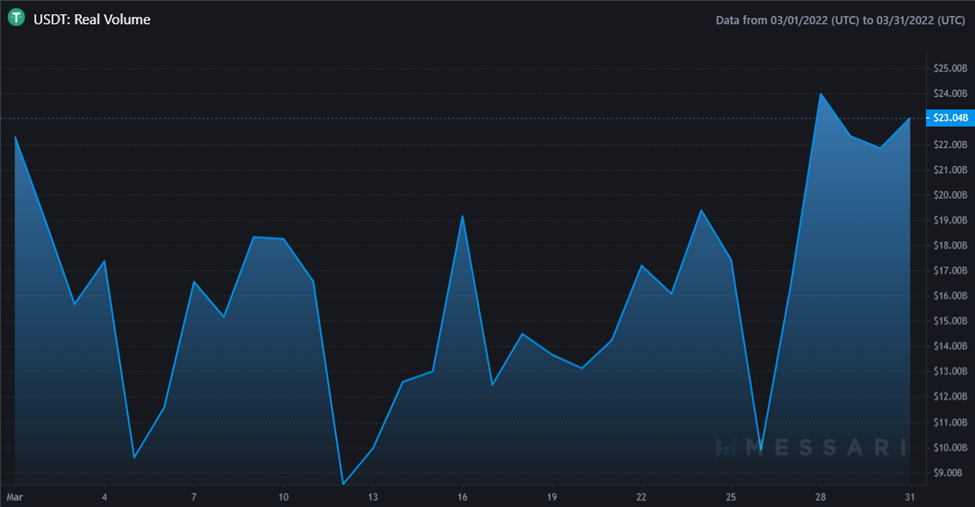Screen dimensions: 975x507
Task: Click the 22 date tick on the time axis
Action: tap(641, 497)
